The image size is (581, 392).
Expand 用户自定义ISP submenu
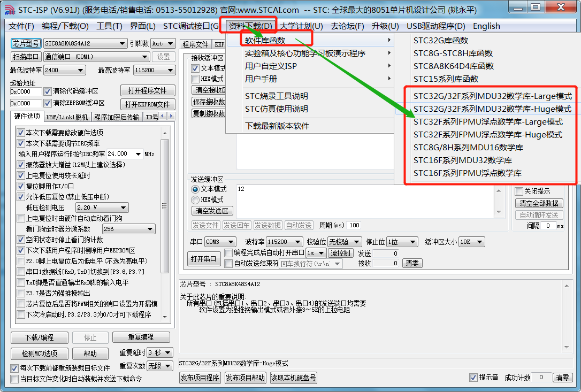[309, 66]
